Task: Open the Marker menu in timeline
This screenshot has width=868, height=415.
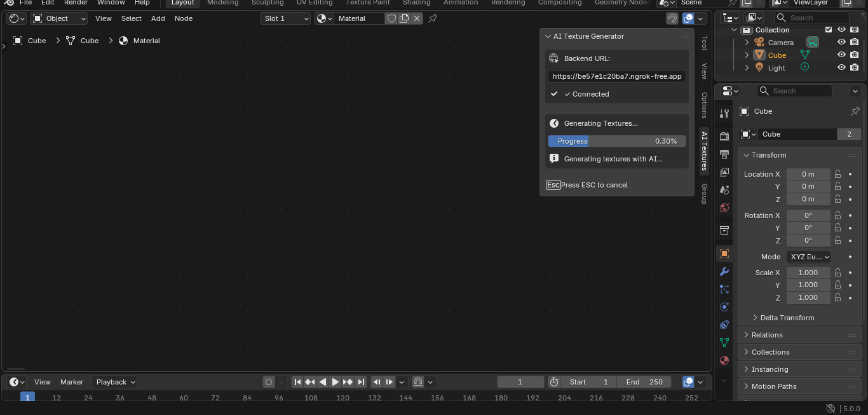Action: pyautogui.click(x=72, y=382)
